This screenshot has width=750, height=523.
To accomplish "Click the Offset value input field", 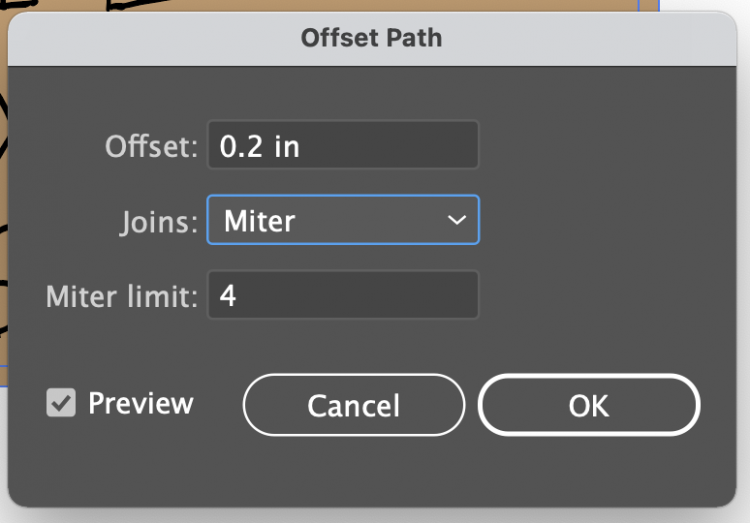I will point(343,145).
